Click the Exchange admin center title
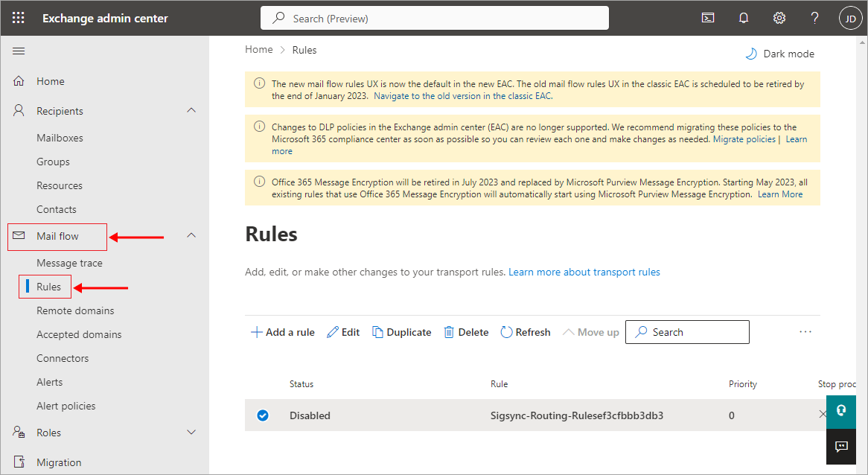 coord(105,19)
